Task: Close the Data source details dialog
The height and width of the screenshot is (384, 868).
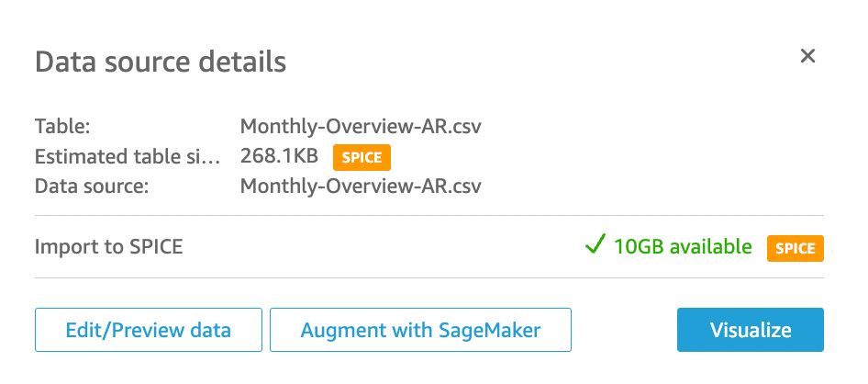Action: (807, 57)
